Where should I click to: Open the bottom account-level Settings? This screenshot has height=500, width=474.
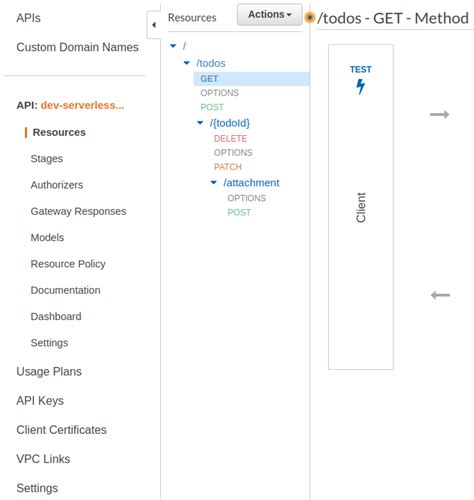37,488
